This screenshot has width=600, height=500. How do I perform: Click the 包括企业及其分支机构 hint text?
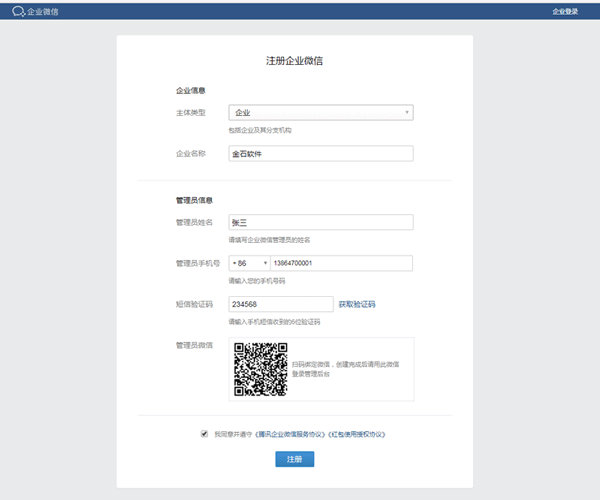(x=259, y=130)
